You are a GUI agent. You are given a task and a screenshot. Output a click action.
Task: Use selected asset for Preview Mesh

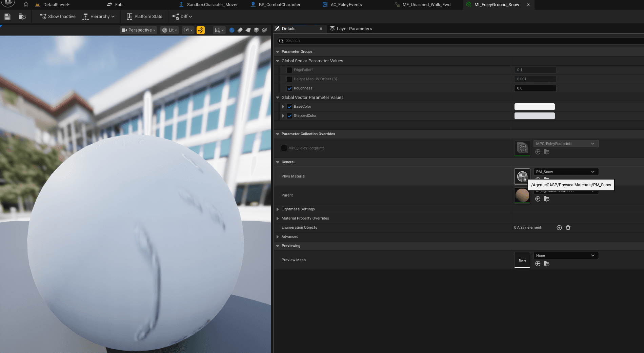[538, 264]
